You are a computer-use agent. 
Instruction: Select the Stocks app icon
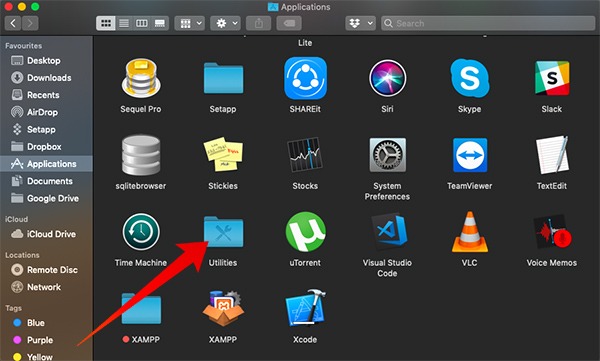pyautogui.click(x=305, y=155)
